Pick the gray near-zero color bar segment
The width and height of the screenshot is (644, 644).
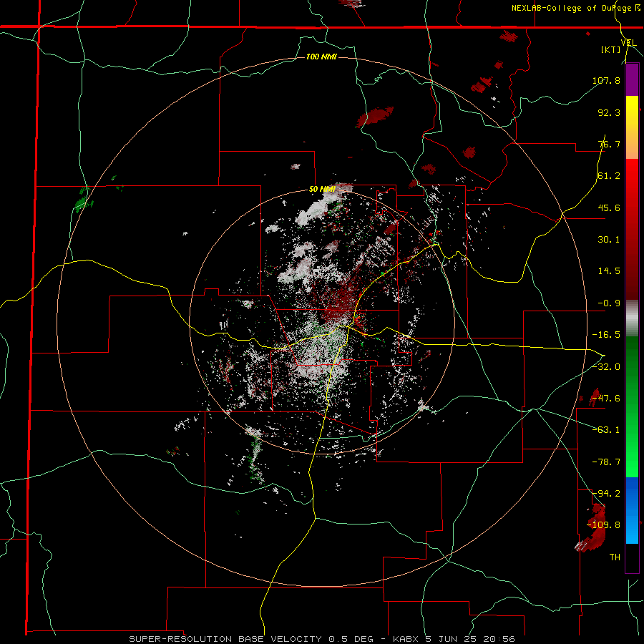coord(632,318)
